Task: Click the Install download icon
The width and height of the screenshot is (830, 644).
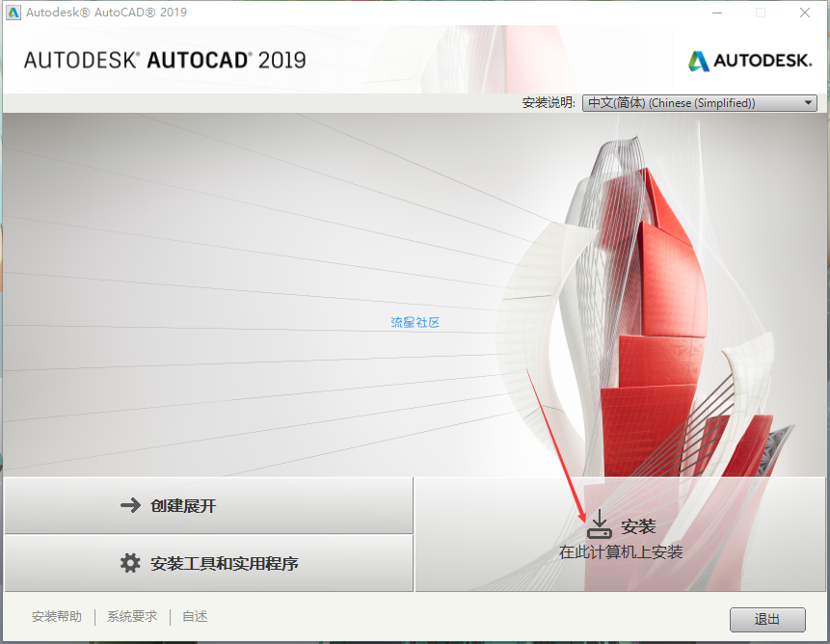Action: (x=600, y=523)
